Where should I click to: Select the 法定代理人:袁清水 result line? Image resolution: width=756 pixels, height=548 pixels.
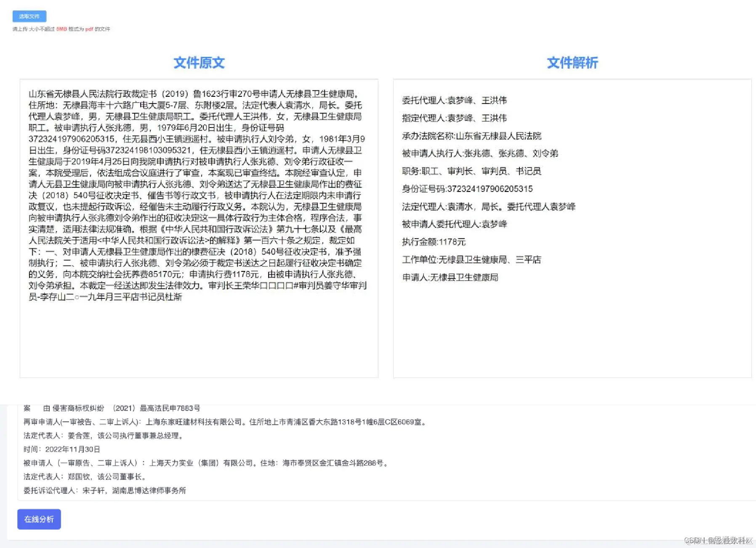coord(489,206)
